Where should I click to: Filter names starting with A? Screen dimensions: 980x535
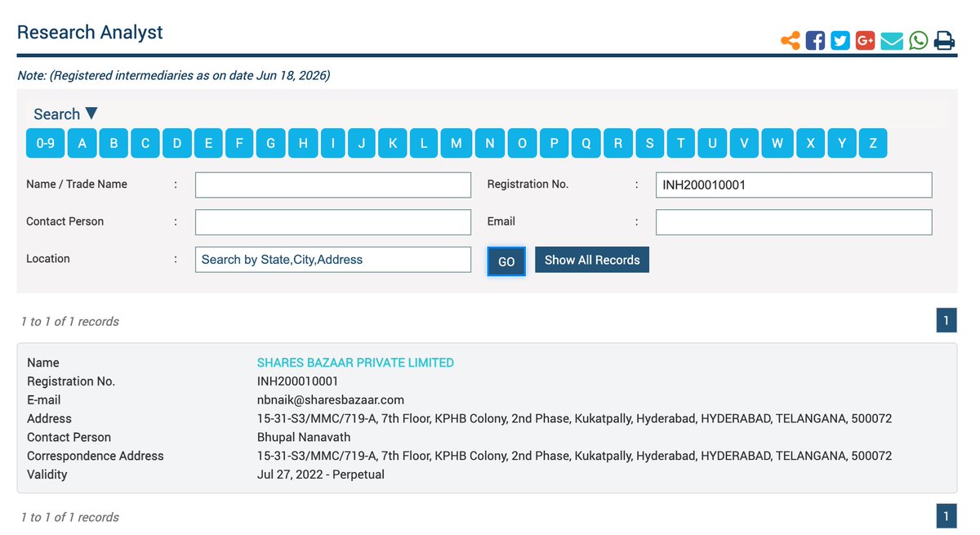82,143
